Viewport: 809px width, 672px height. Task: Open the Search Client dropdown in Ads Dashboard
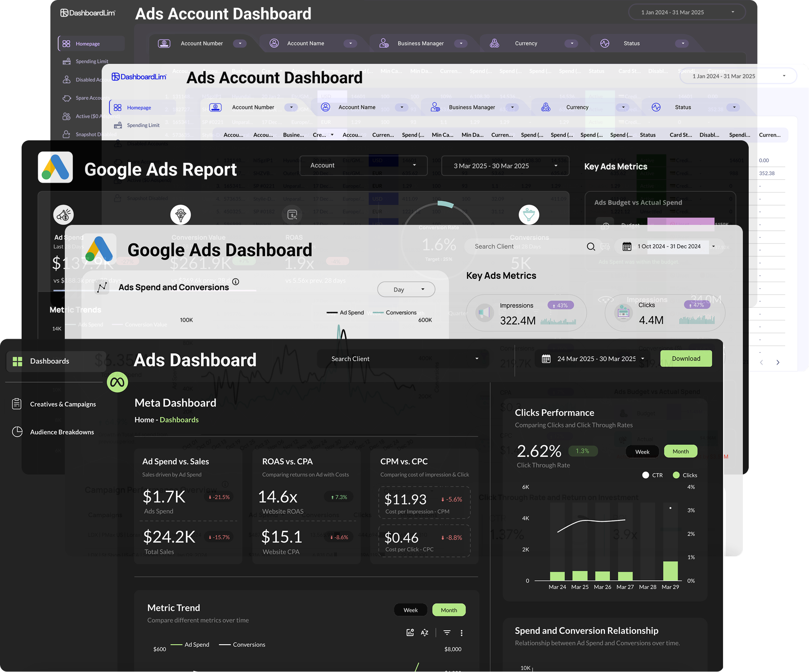(403, 359)
